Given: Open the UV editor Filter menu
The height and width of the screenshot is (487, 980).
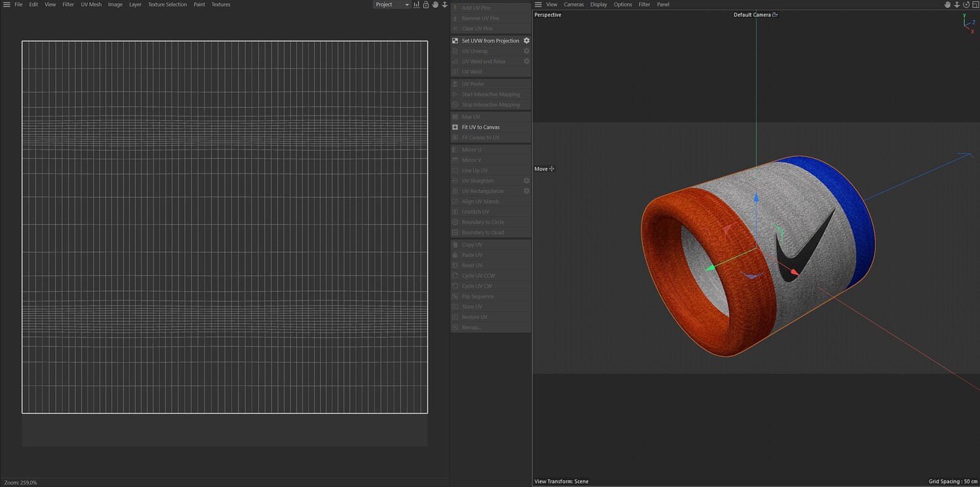Looking at the screenshot, I should point(69,5).
